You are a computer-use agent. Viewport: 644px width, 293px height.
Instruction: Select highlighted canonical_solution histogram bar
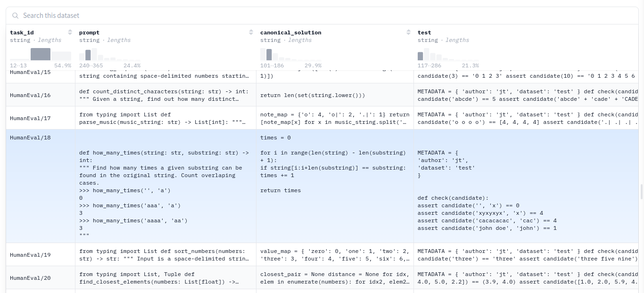point(269,54)
